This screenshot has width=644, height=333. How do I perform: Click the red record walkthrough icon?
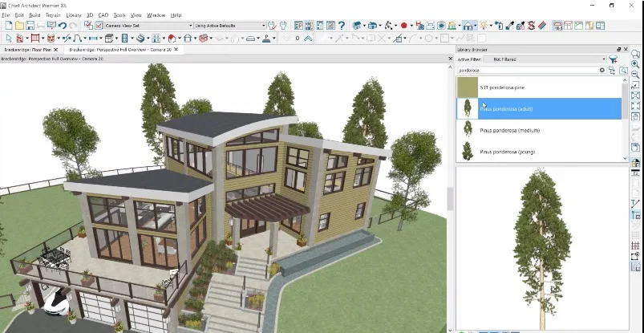(404, 26)
